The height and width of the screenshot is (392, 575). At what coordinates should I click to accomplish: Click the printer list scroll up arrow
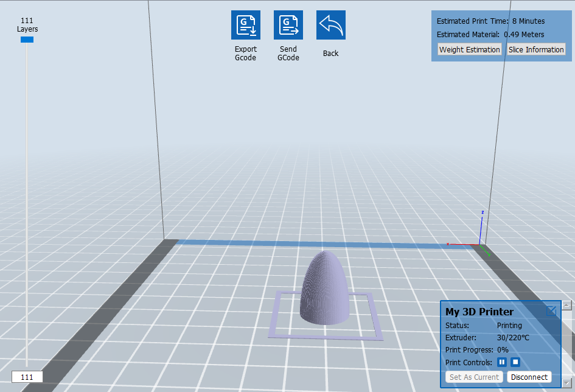pos(567,305)
